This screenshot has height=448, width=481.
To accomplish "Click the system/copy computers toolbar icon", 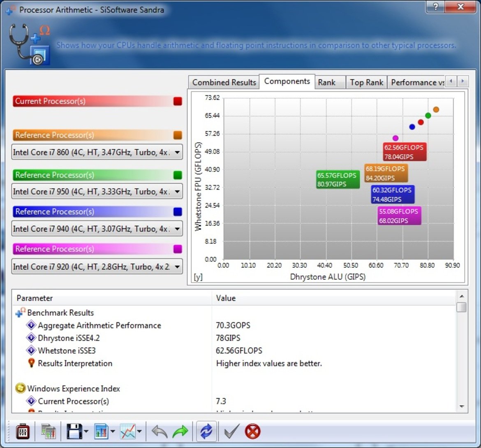I will pos(48,432).
